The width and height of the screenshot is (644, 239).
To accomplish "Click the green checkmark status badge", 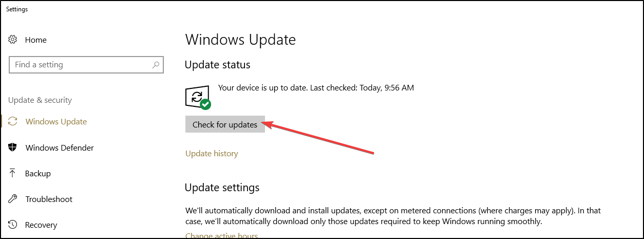I will pos(205,104).
